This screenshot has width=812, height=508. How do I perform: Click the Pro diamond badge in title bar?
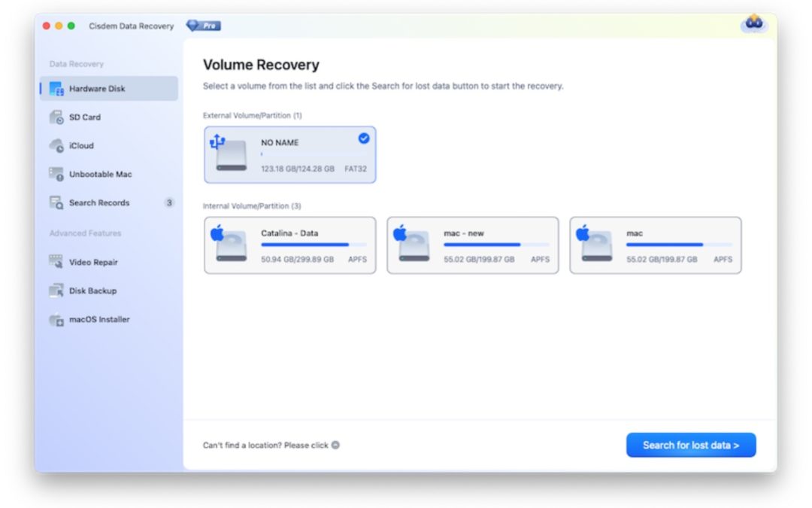click(x=204, y=26)
